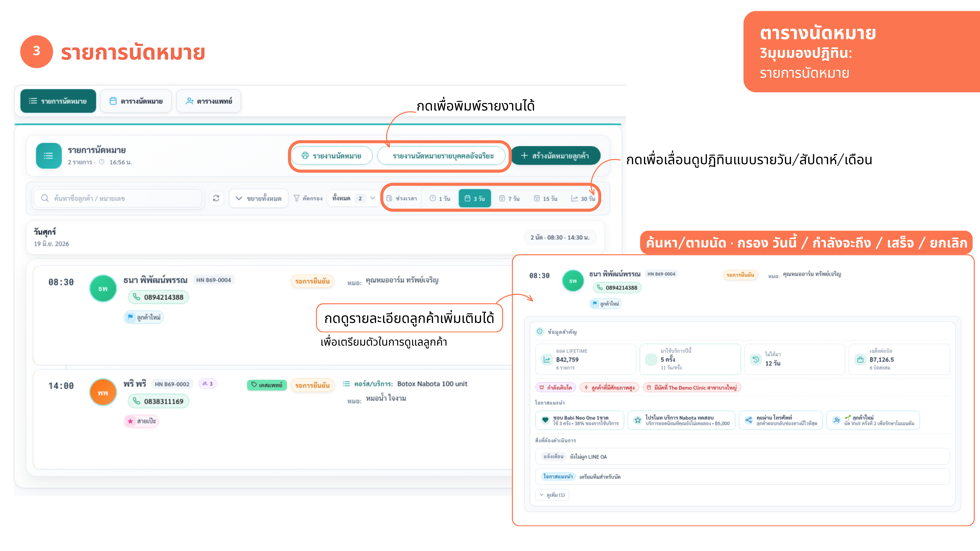Click the Botox Nabota 100 unit service text

click(432, 384)
